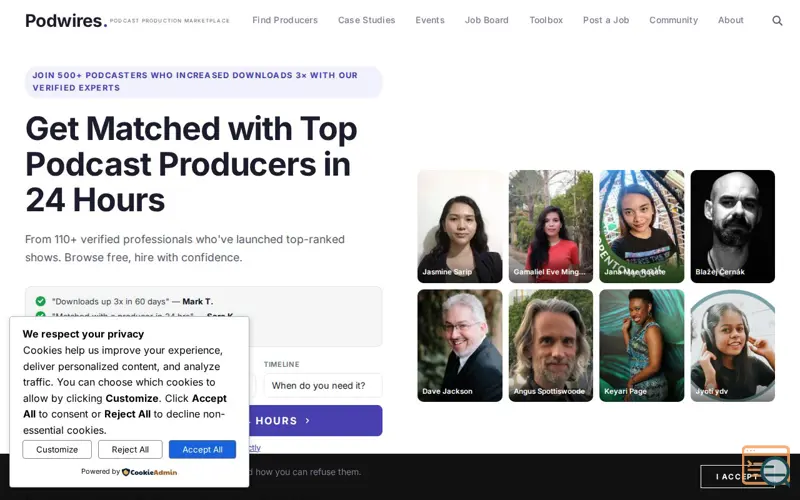Click the 'Join 500+ podcasters' banner
800x500 pixels.
coord(204,82)
